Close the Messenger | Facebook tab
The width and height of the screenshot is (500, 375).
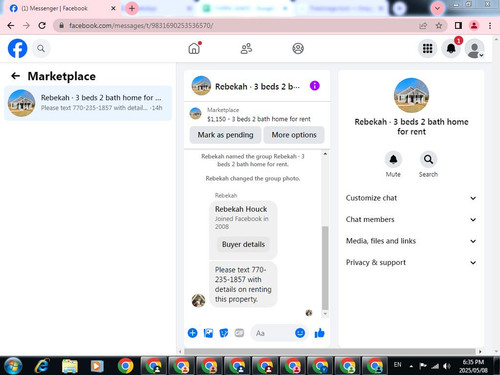[x=113, y=8]
